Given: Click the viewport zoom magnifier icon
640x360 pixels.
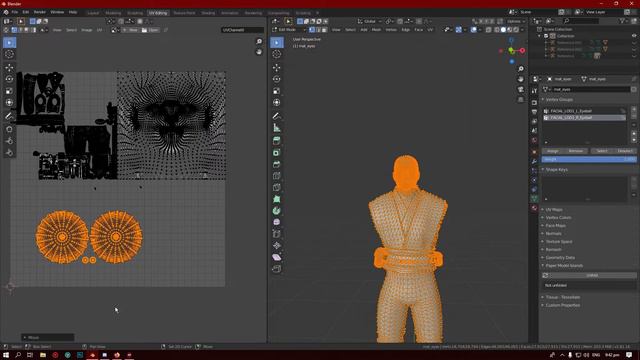Looking at the screenshot, I should point(520,69).
